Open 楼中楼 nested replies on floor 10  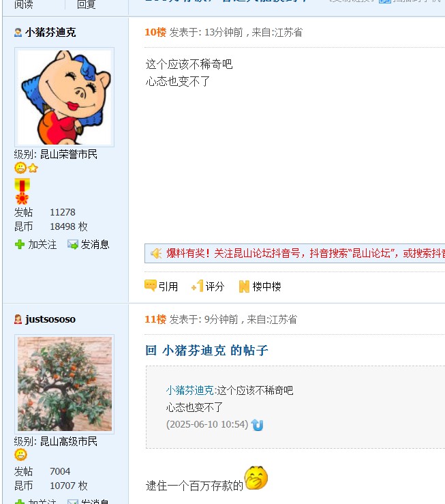(244, 286)
